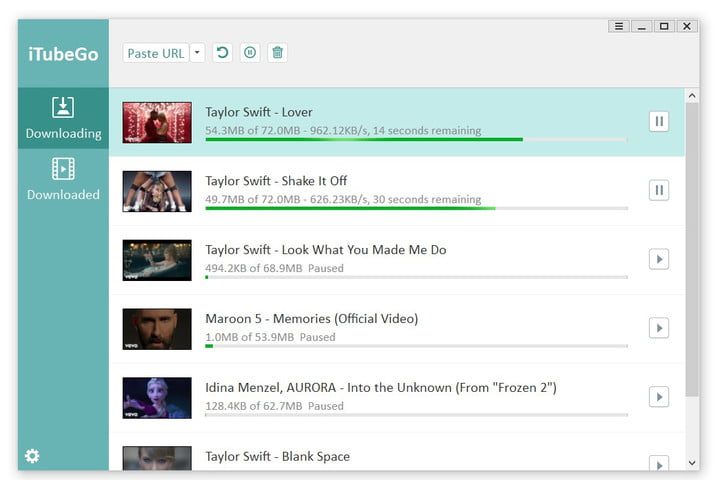The height and width of the screenshot is (480, 720).
Task: Click the iTubeGo logo
Action: (63, 54)
